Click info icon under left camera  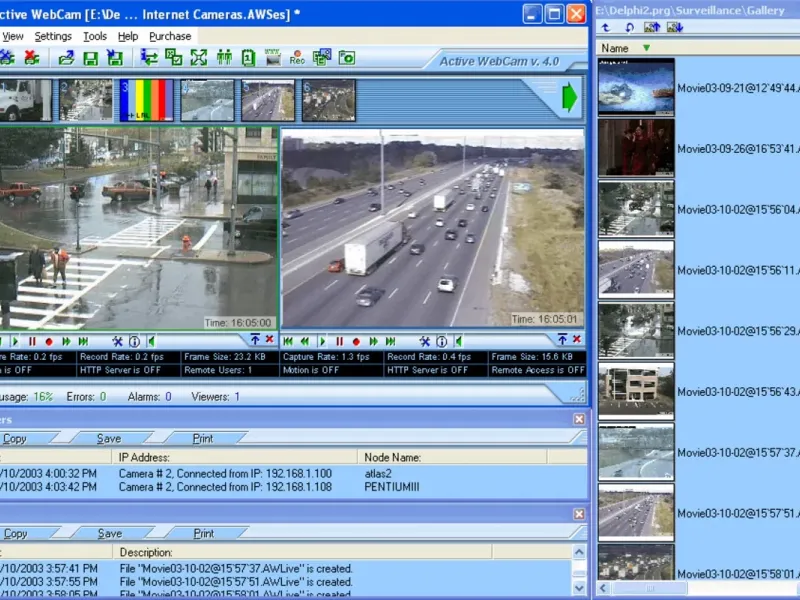tap(134, 341)
